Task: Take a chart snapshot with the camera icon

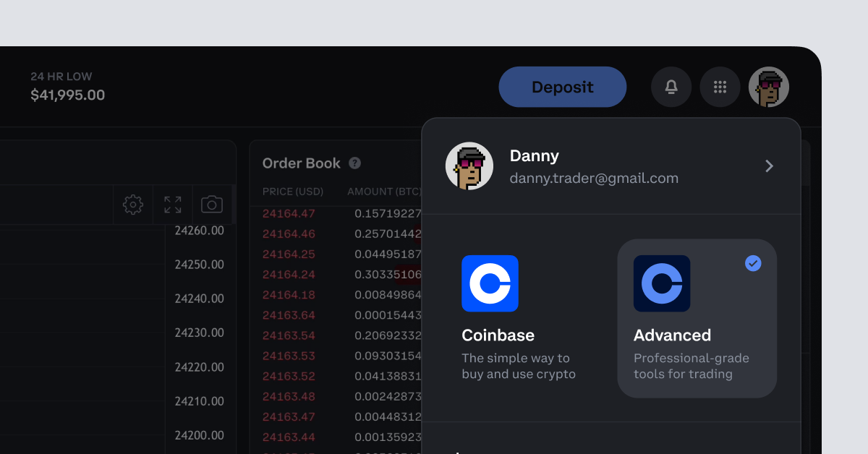Action: (x=211, y=205)
